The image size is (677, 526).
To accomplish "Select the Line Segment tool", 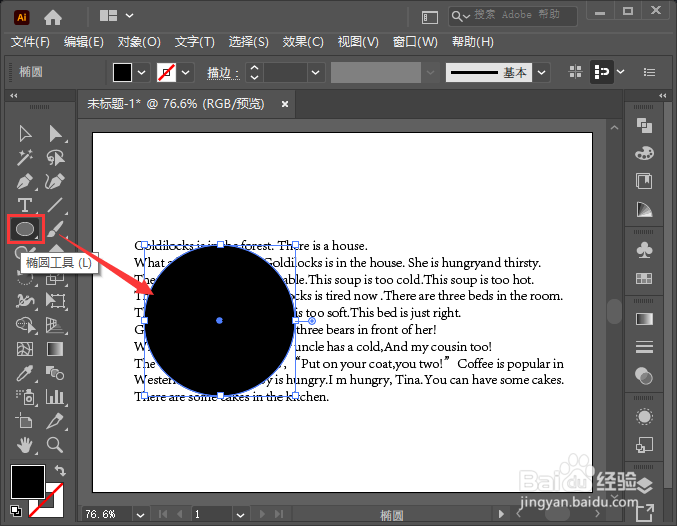I will tap(55, 205).
